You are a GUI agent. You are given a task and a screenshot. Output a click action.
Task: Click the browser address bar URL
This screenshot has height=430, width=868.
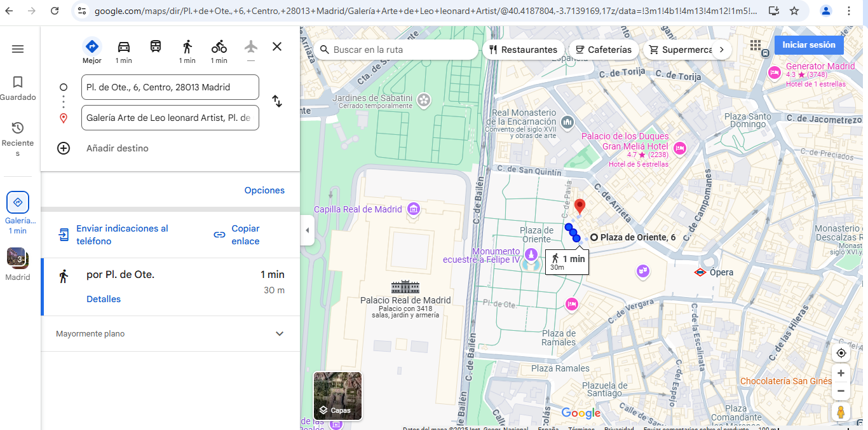click(x=426, y=11)
